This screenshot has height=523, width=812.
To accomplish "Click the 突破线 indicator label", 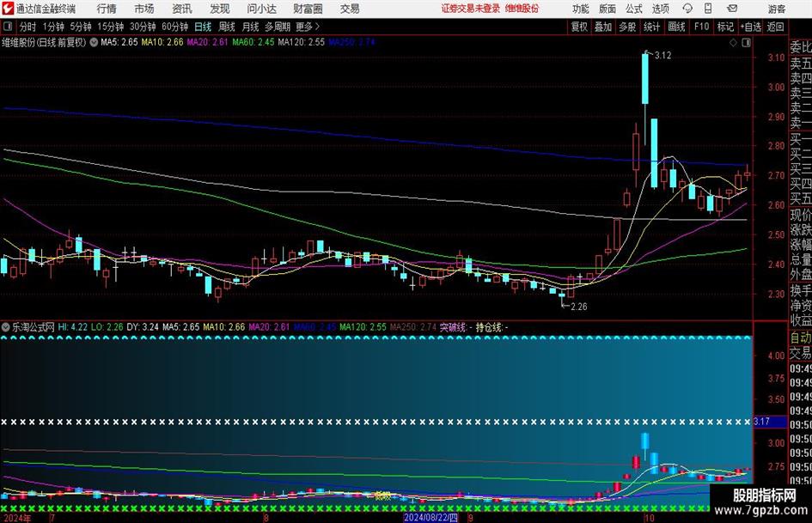I will point(454,327).
